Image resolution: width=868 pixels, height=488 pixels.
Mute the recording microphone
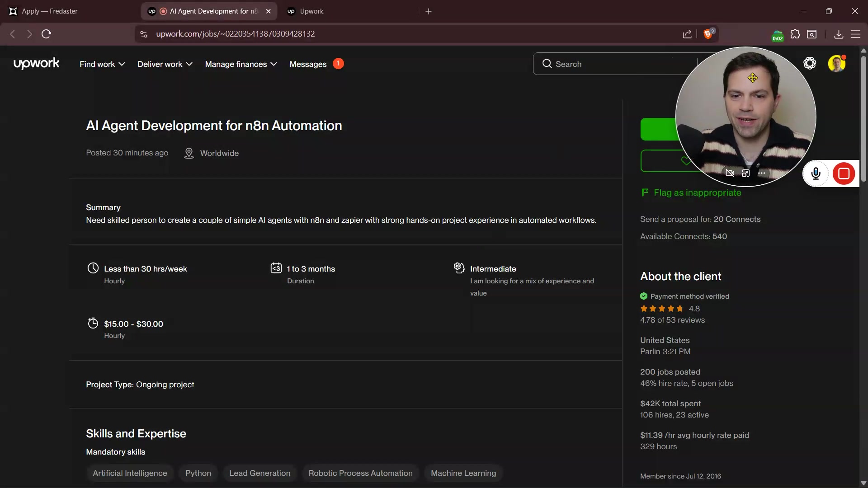click(816, 174)
